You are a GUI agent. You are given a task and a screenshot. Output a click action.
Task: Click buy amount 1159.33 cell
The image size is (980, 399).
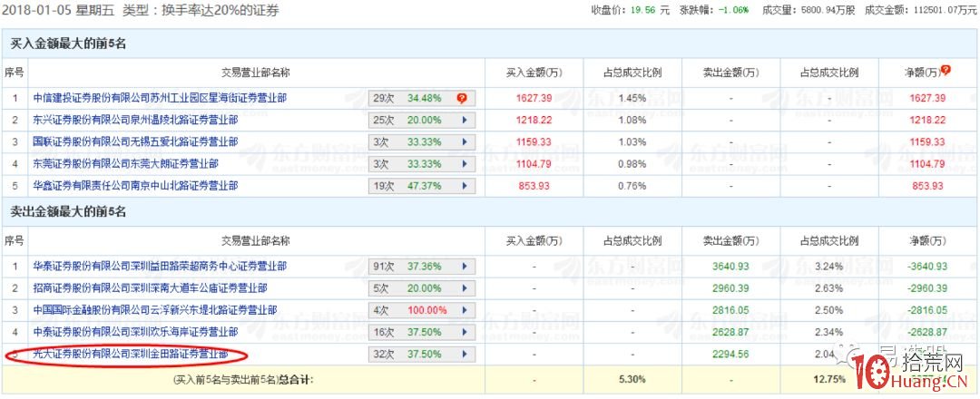click(x=534, y=141)
